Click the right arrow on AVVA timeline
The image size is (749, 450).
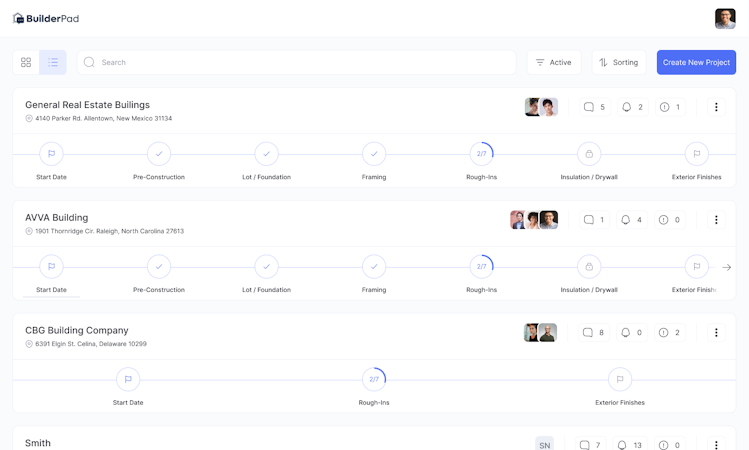(x=727, y=268)
